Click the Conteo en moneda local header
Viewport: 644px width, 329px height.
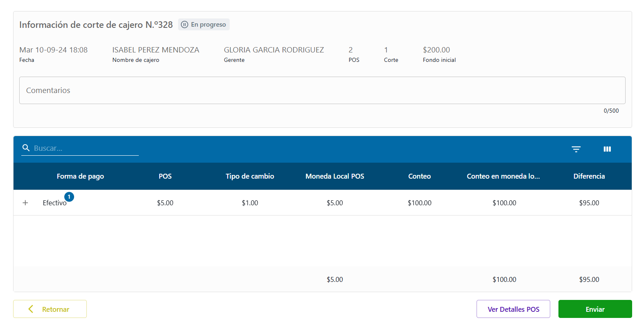click(x=503, y=176)
